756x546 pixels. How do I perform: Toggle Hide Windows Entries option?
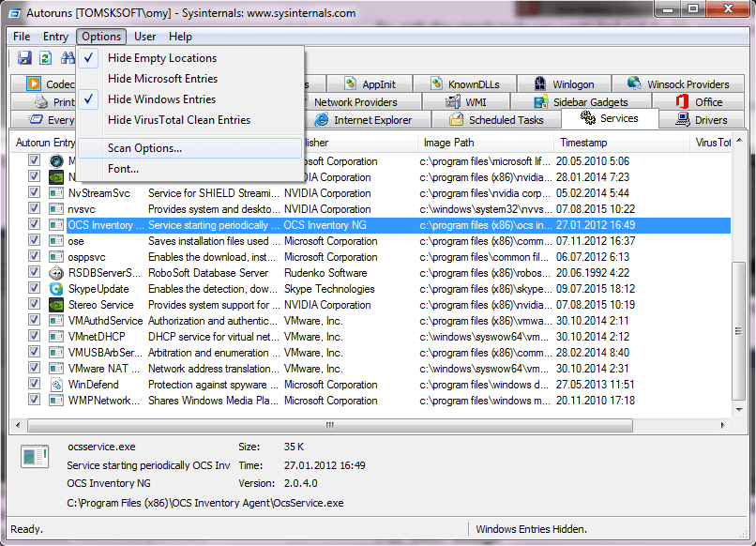tap(190, 99)
